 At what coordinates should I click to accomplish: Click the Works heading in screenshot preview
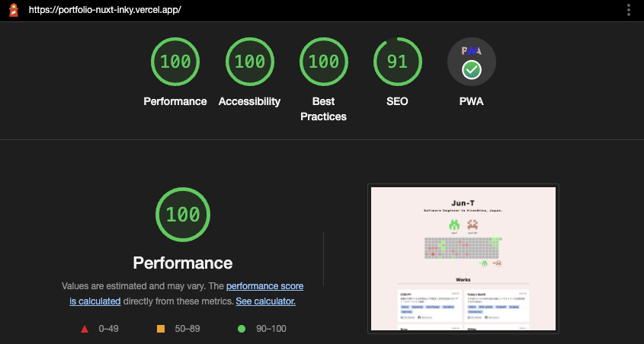click(463, 279)
